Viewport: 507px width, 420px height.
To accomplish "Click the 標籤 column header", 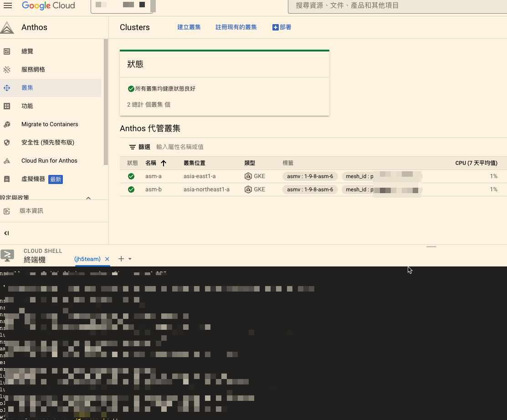I will pos(288,163).
